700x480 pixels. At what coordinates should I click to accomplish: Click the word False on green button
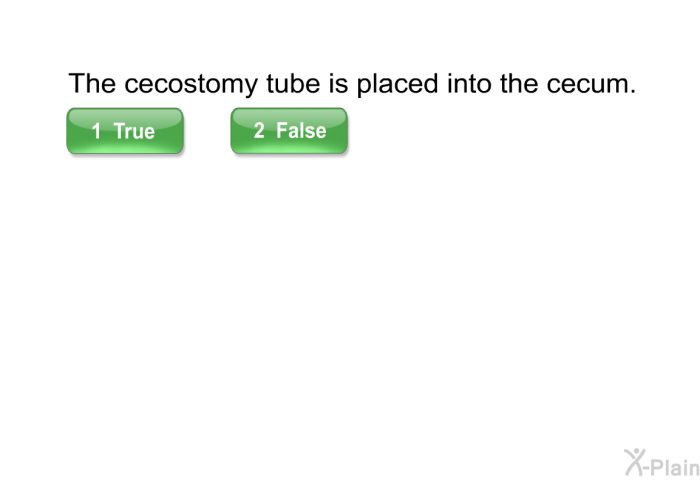coord(301,130)
